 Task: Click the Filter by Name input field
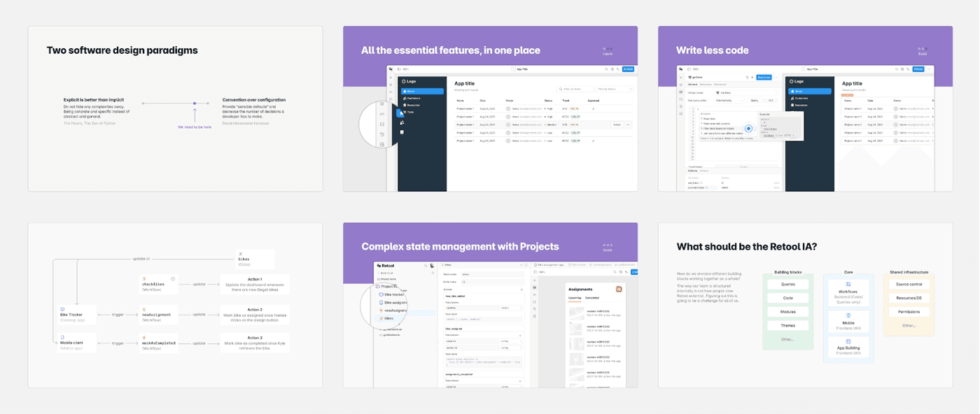point(574,90)
